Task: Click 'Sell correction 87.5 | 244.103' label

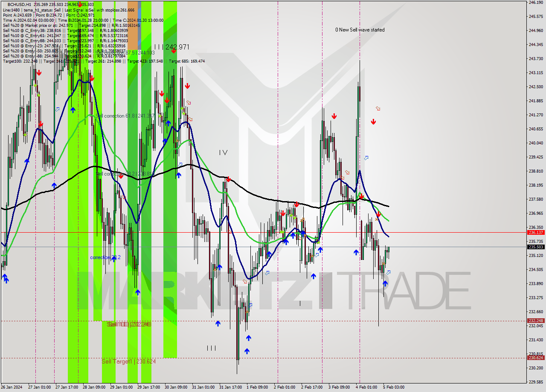Action: (125, 53)
